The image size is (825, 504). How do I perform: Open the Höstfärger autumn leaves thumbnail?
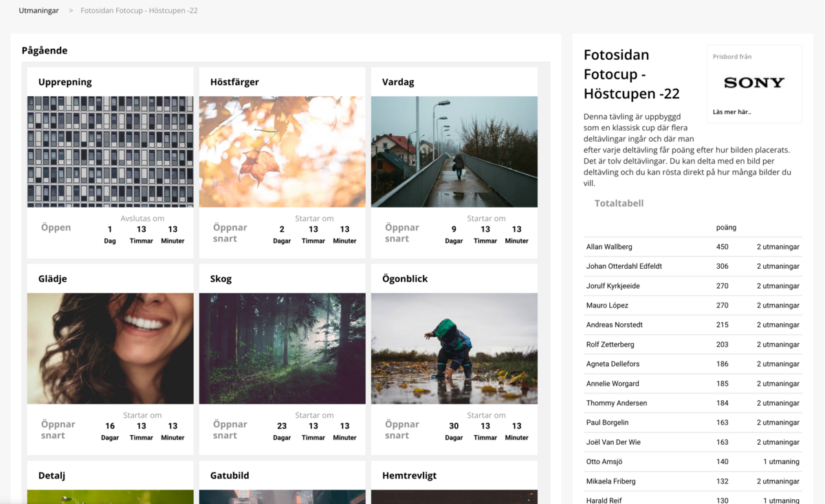[282, 151]
